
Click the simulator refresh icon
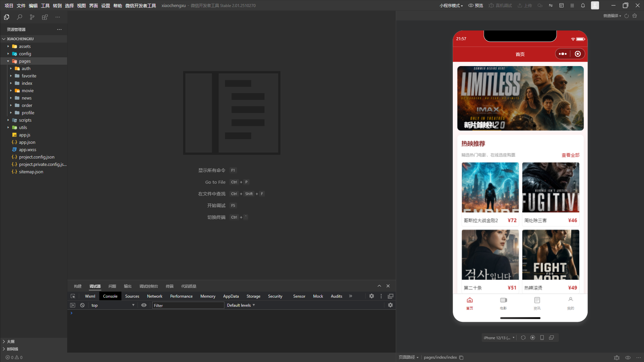523,338
